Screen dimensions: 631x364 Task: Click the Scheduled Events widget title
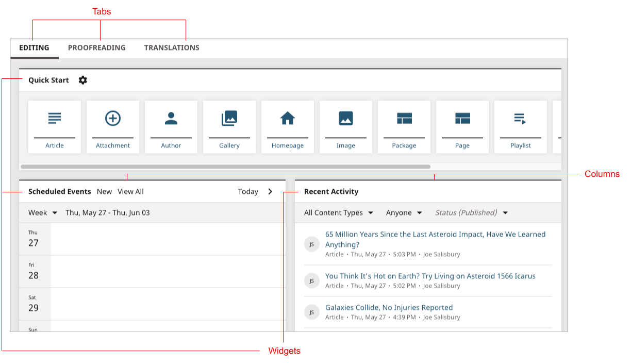(59, 191)
